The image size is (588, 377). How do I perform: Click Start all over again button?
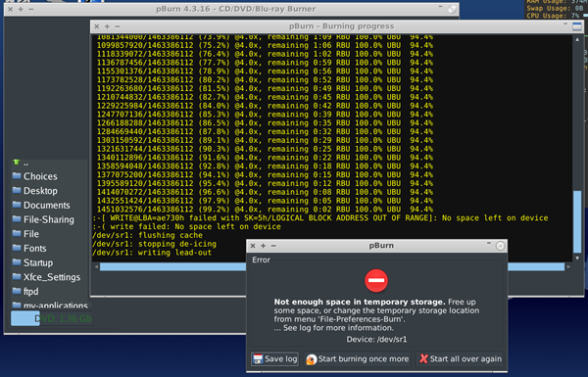click(x=461, y=359)
